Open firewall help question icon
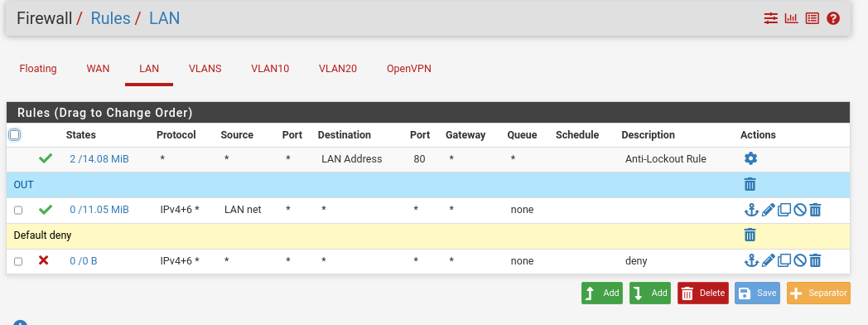The height and width of the screenshot is (325, 868). [x=833, y=18]
